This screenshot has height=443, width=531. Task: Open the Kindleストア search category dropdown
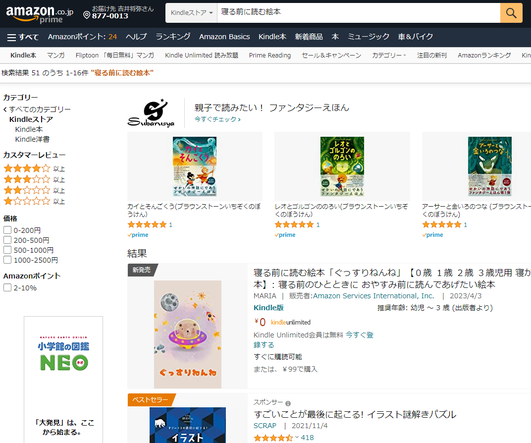click(x=191, y=13)
